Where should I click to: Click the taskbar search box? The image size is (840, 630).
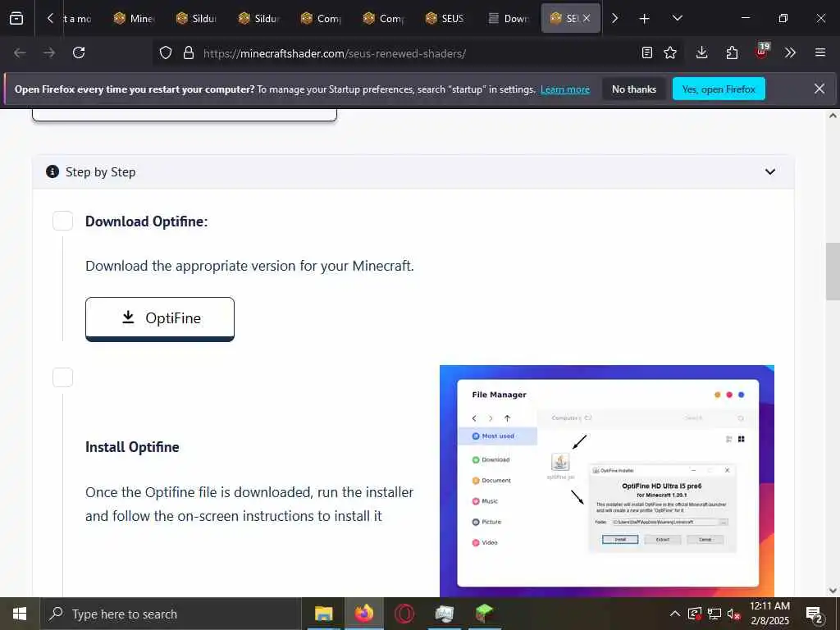(171, 614)
